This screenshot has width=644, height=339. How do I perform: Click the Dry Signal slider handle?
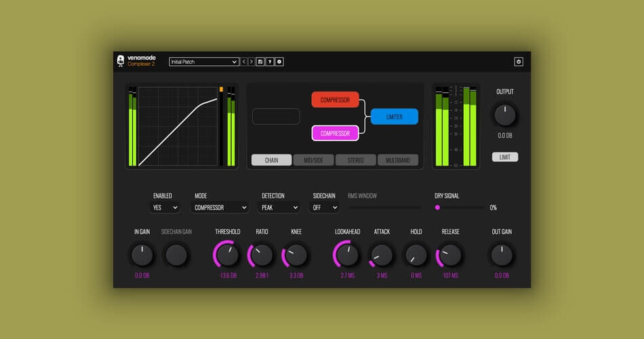click(x=437, y=207)
